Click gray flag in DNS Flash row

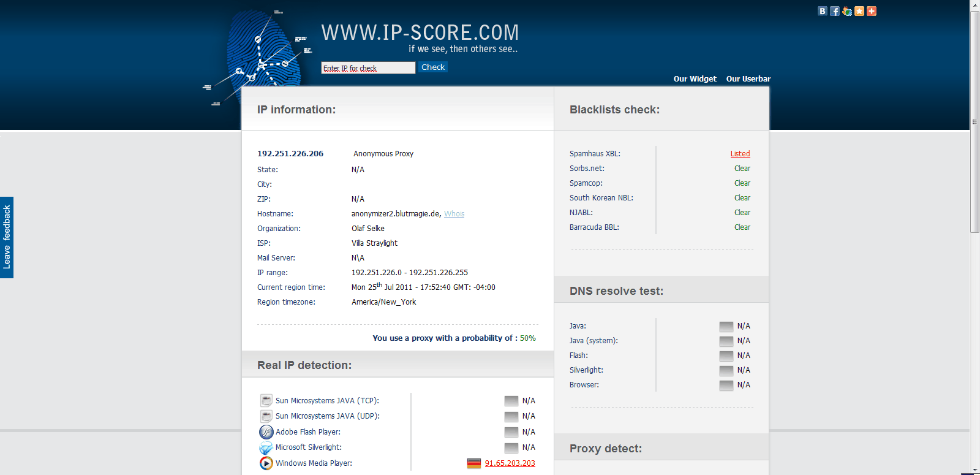click(x=726, y=355)
